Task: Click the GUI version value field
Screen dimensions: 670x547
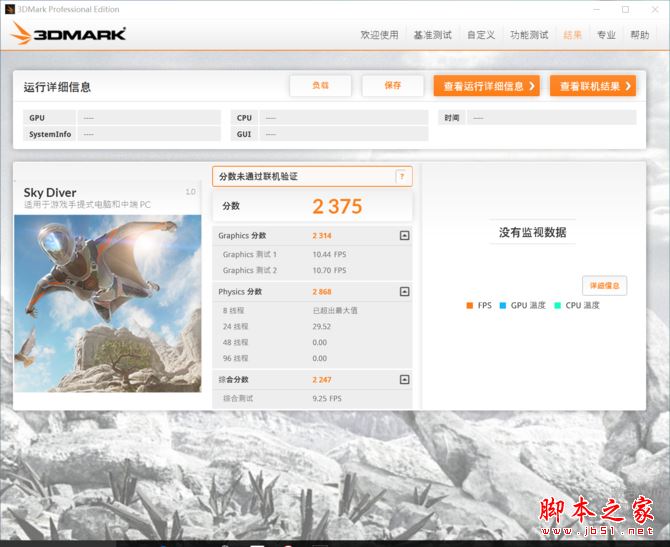Action: 344,134
